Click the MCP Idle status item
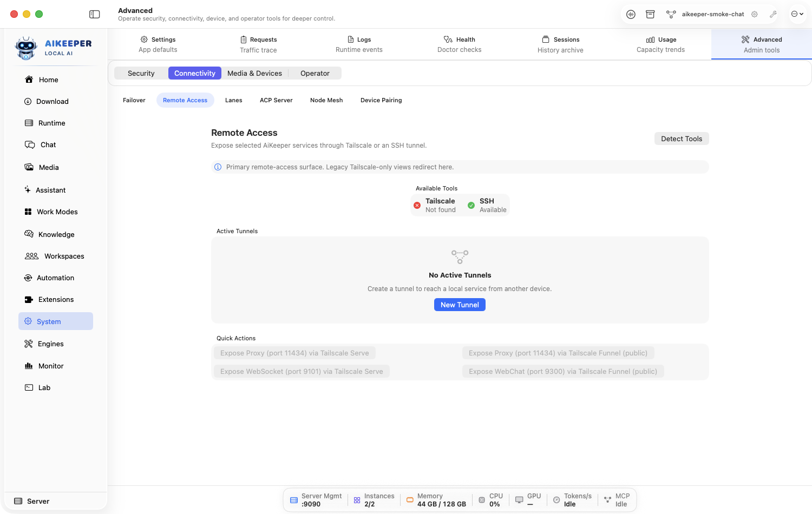The width and height of the screenshot is (812, 514). (x=617, y=500)
